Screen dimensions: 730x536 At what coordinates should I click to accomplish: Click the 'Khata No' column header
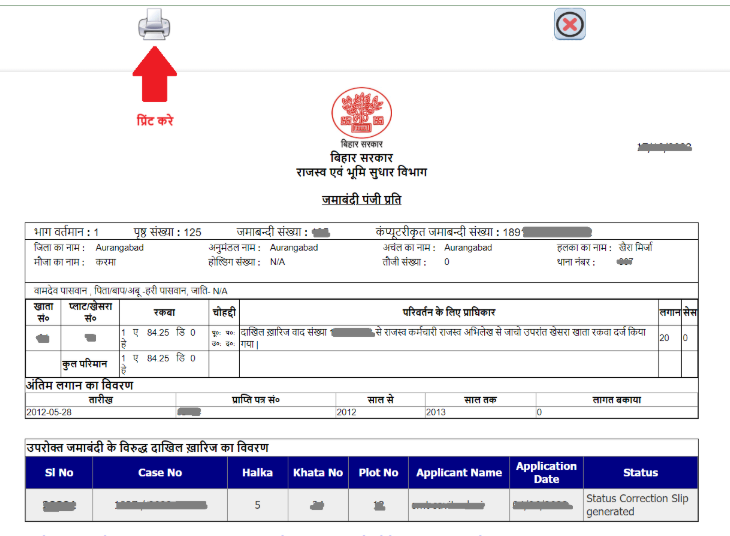[x=318, y=472]
